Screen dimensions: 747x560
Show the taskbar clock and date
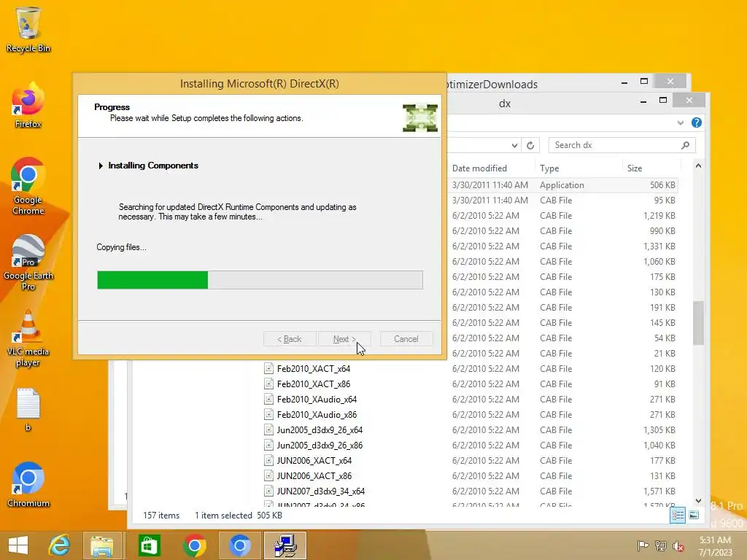(715, 546)
